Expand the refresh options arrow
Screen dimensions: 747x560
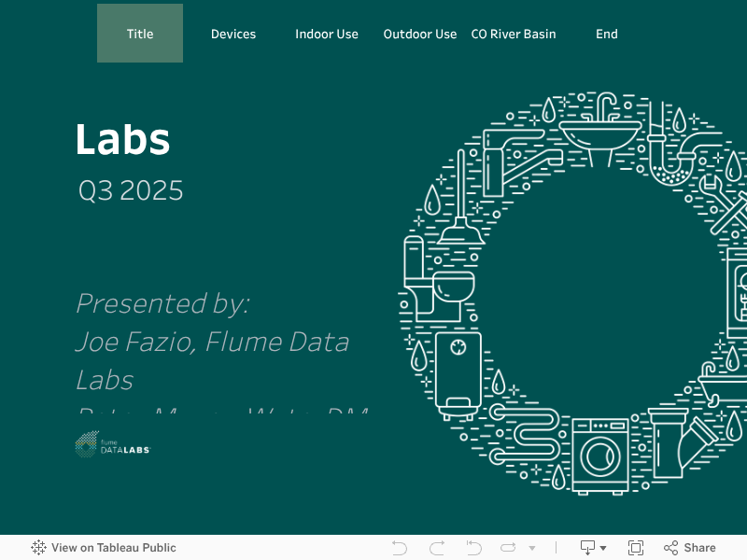(532, 548)
